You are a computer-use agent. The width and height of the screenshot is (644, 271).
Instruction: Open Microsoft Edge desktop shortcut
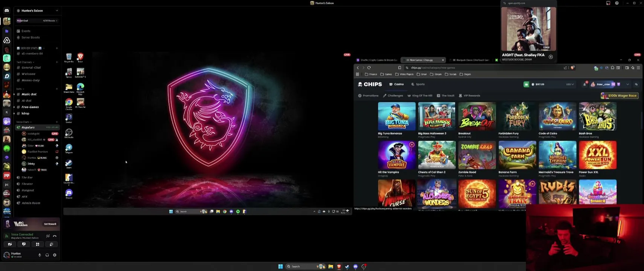click(x=80, y=88)
